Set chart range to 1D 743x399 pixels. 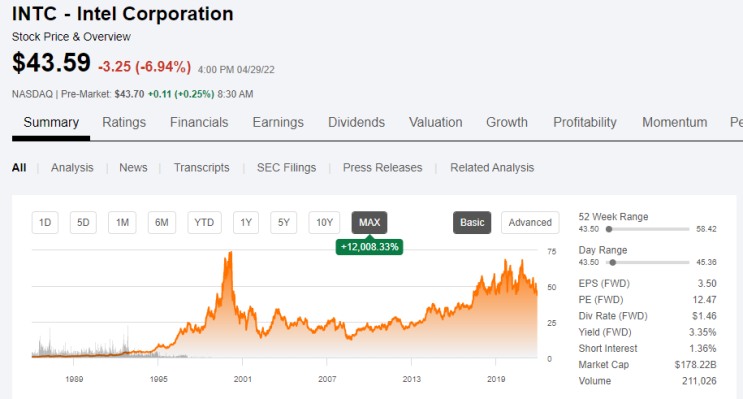tap(45, 223)
